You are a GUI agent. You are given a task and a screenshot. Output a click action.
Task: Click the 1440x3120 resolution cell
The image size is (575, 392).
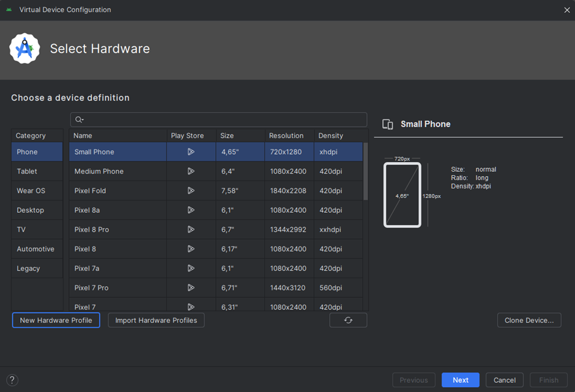coord(289,288)
